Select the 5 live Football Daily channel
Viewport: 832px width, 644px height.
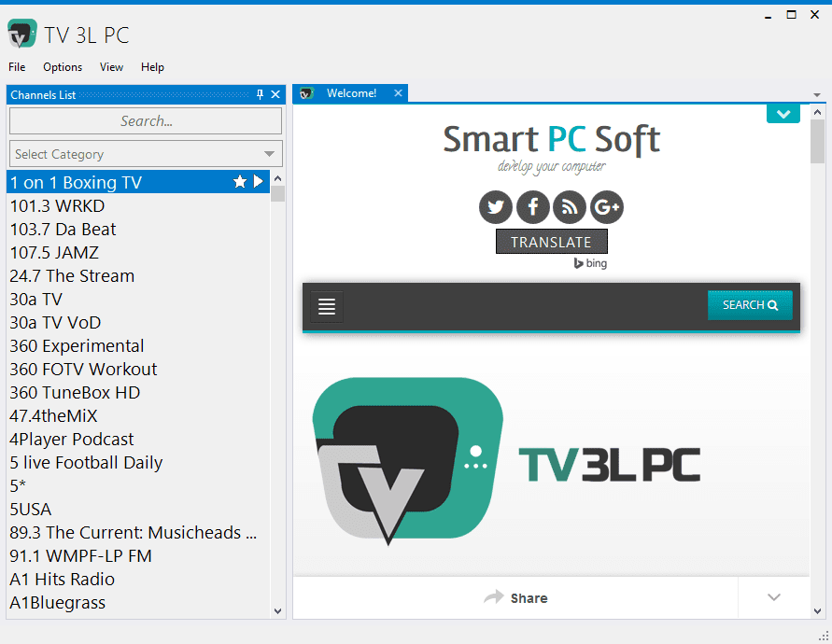tap(138, 463)
